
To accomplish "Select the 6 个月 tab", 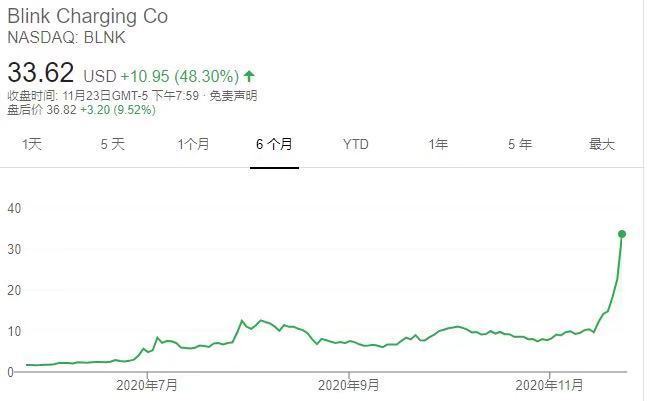I will 274,144.
